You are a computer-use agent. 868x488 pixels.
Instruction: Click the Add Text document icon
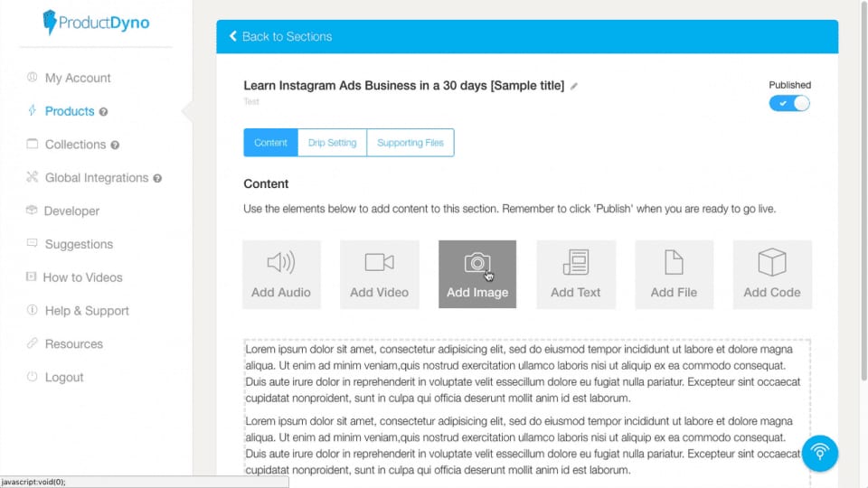click(x=576, y=262)
